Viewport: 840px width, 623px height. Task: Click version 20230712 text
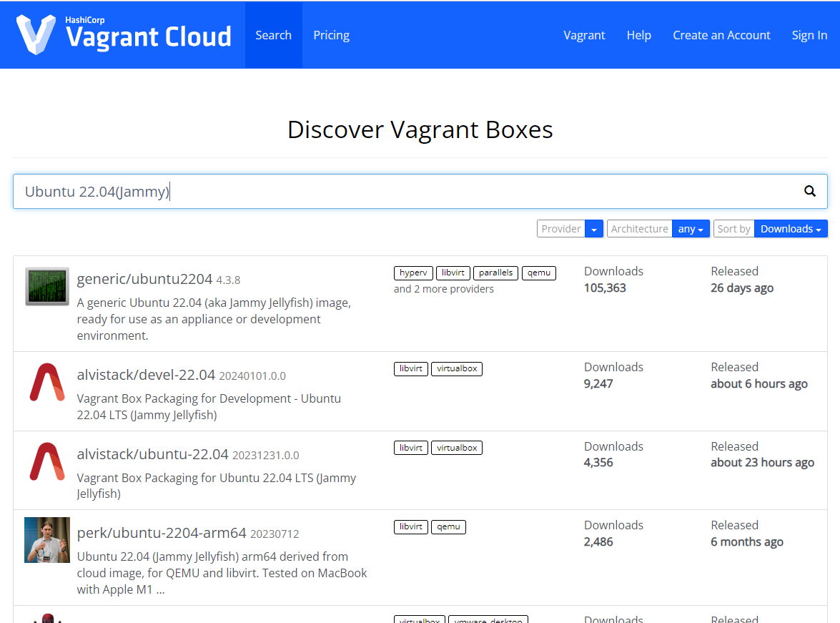pos(275,534)
